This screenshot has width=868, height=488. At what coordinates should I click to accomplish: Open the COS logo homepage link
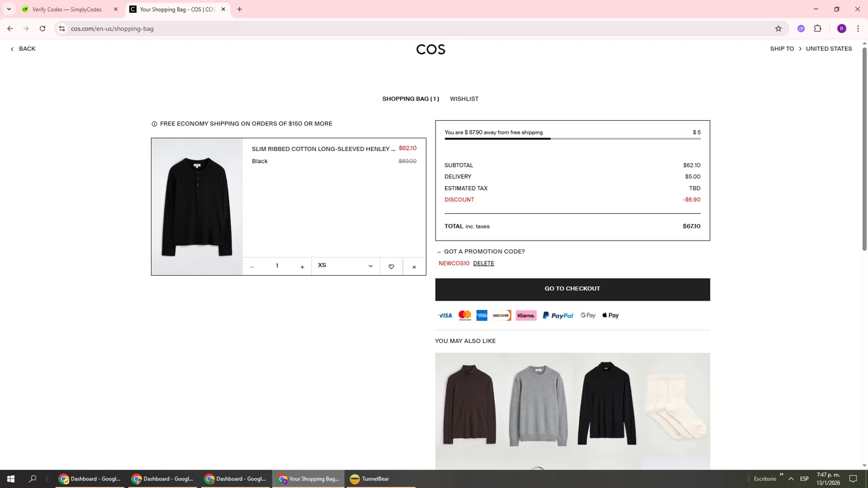[x=431, y=50]
